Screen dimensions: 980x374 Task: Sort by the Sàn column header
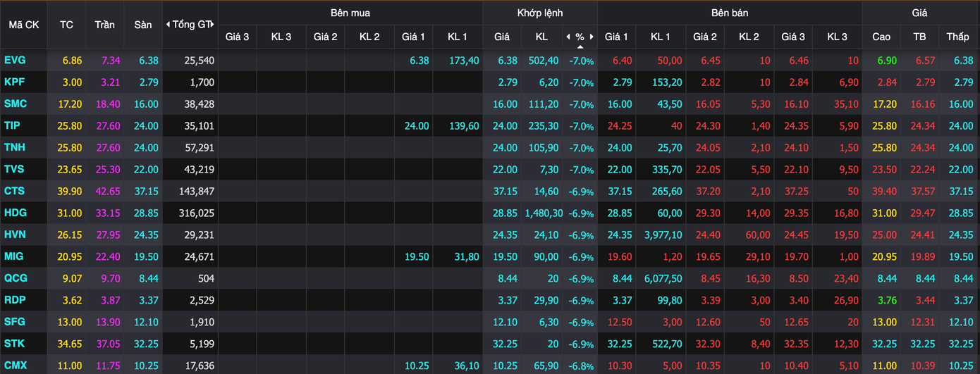[x=142, y=25]
